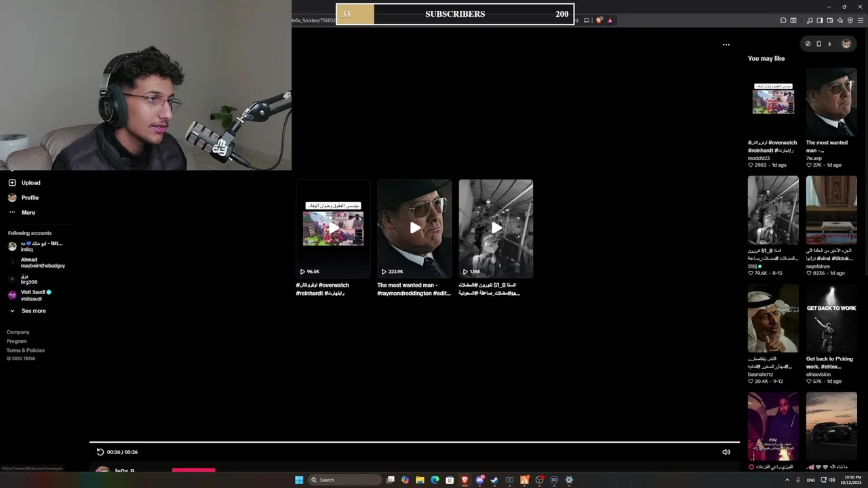The image size is (868, 488).
Task: Seek on the video progress bar
Action: coord(414,442)
